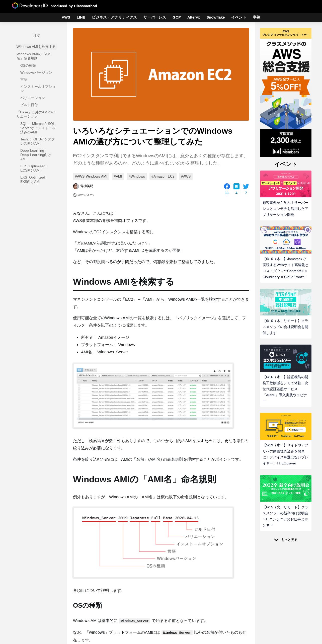Go to 'Windowsバージョン' in the table of contents
Screen dimensions: 322x644
36,72
